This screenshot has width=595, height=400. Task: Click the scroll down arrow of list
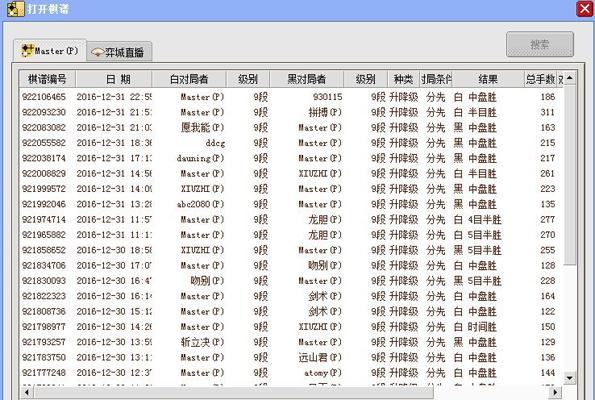click(570, 378)
